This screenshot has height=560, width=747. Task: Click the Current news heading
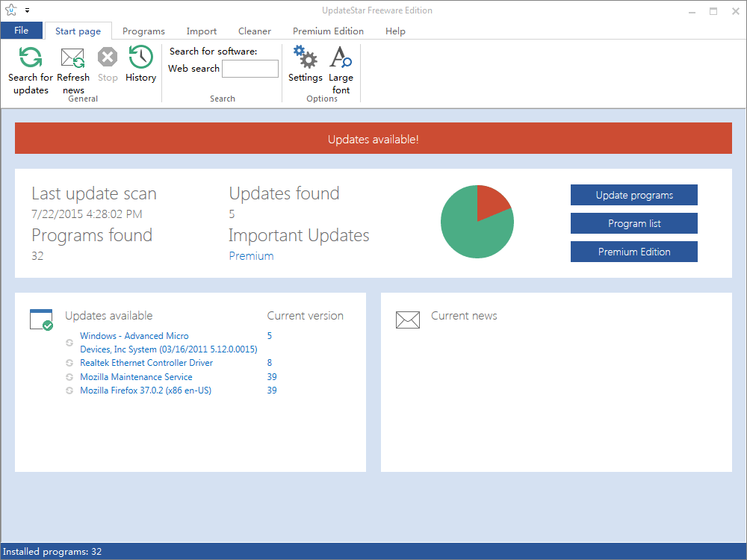point(464,316)
